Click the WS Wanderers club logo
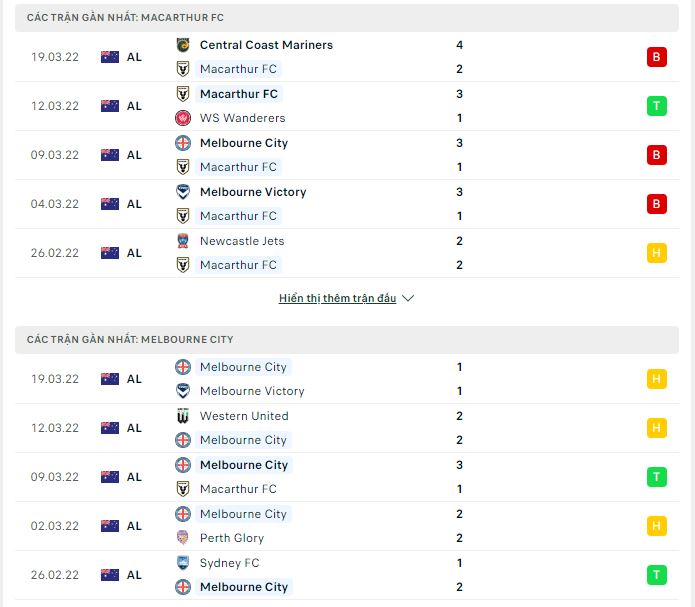 183,118
